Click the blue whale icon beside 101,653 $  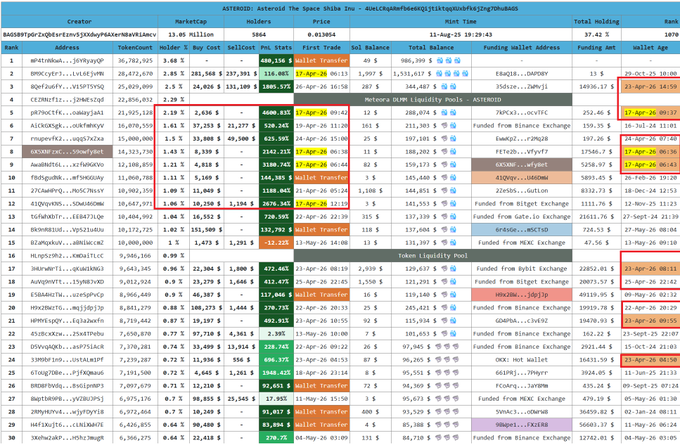click(453, 334)
